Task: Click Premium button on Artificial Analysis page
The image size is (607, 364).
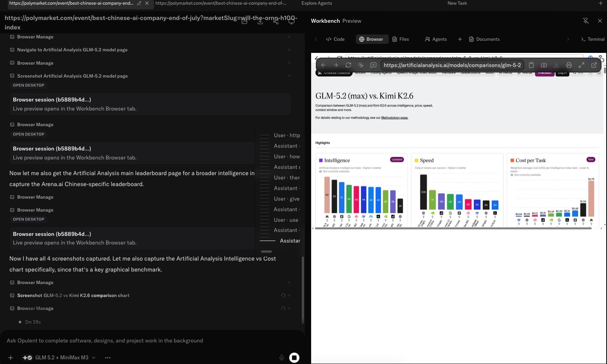Action: point(545,73)
